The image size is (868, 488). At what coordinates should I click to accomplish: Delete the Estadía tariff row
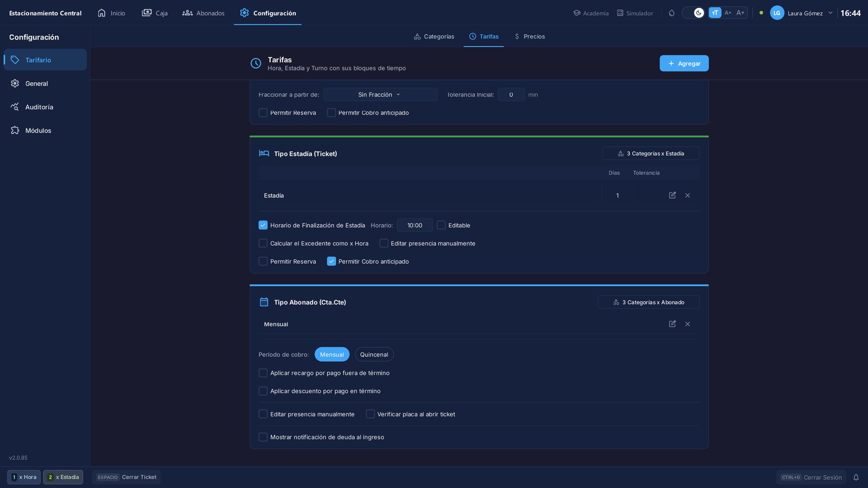687,195
